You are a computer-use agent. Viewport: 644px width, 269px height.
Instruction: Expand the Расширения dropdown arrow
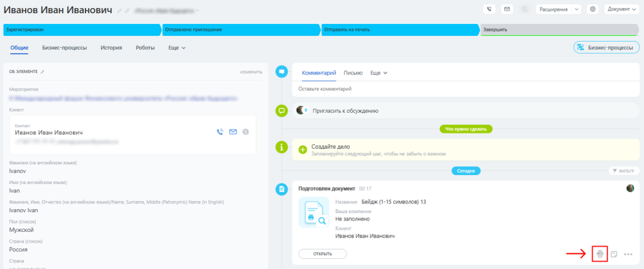(577, 9)
